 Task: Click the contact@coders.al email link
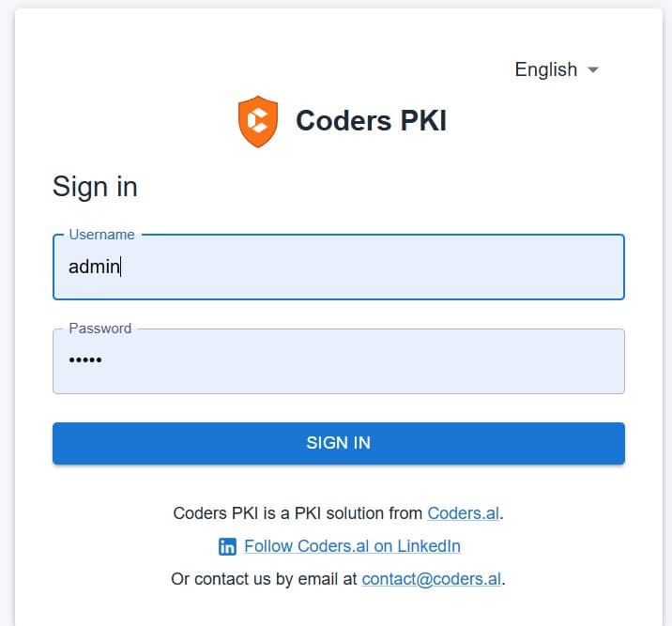tap(432, 578)
